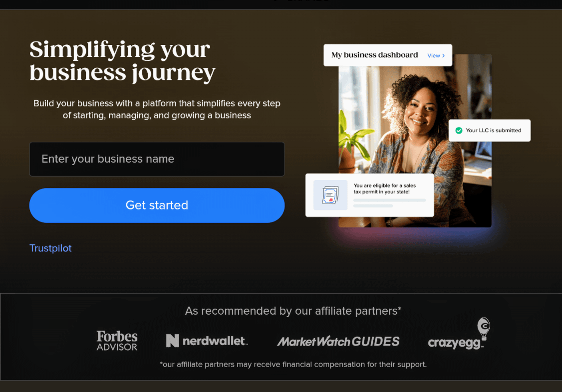Open the Trustpilot link

tap(50, 248)
